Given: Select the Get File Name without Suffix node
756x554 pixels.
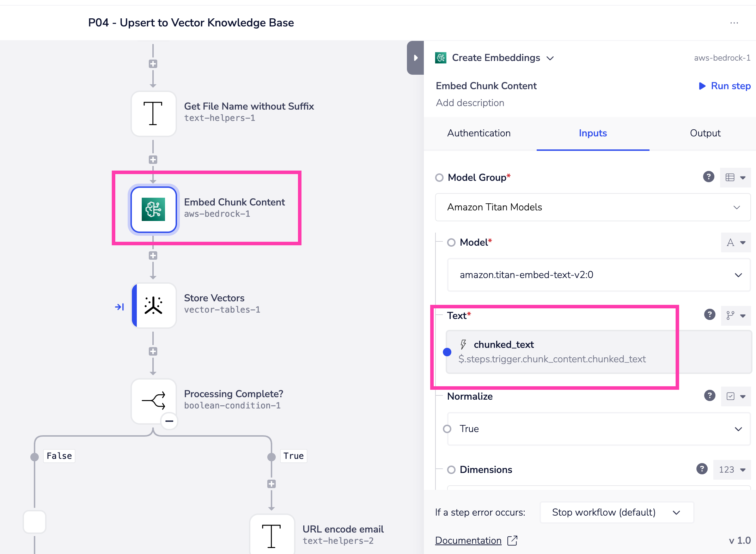Looking at the screenshot, I should [x=153, y=113].
